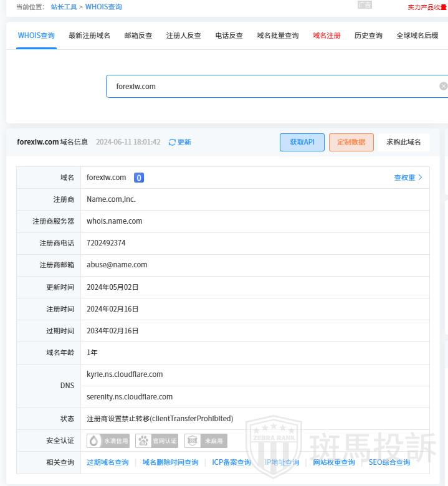
Task: Click the 官网认证 paw badge
Action: 157,441
